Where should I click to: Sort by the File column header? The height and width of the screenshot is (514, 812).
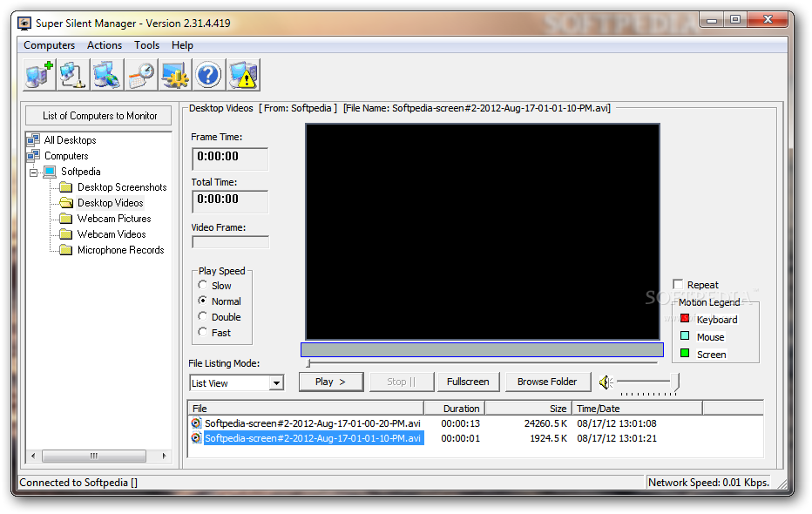(306, 409)
